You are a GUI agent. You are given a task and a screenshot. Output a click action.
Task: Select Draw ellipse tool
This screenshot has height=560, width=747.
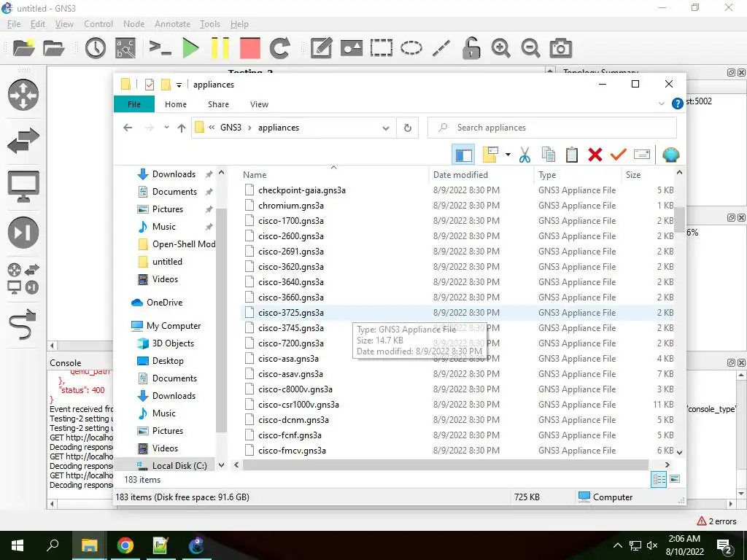(x=411, y=48)
